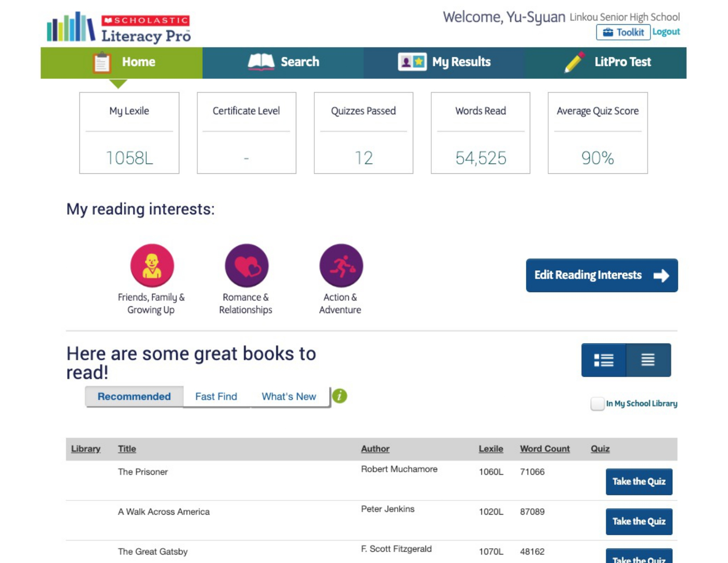Open the LitPro Test tab
The width and height of the screenshot is (728, 563).
click(605, 63)
